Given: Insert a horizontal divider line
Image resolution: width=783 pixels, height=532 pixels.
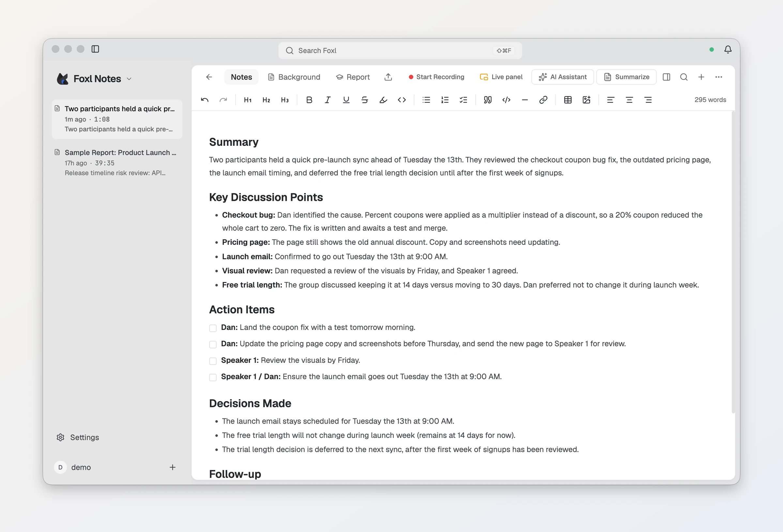Looking at the screenshot, I should coord(525,100).
